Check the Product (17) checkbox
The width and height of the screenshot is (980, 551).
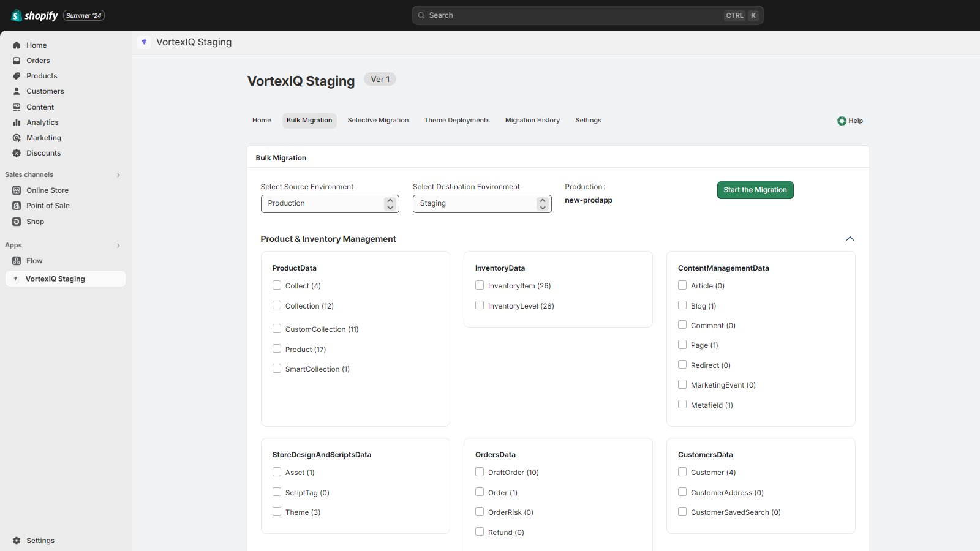(x=277, y=349)
